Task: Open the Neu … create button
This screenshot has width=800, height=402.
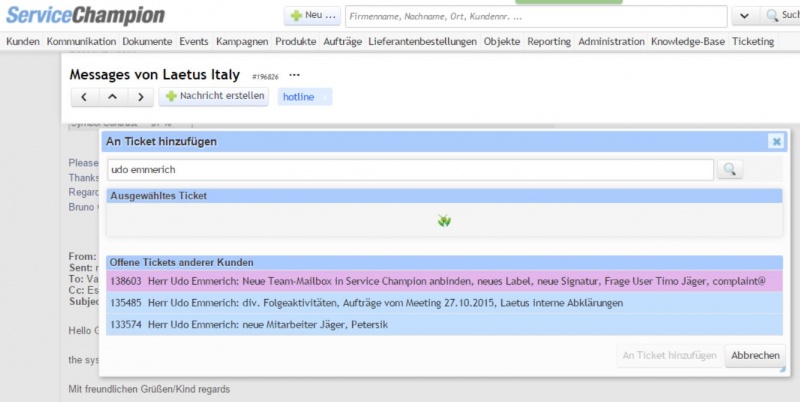Action: click(x=312, y=16)
